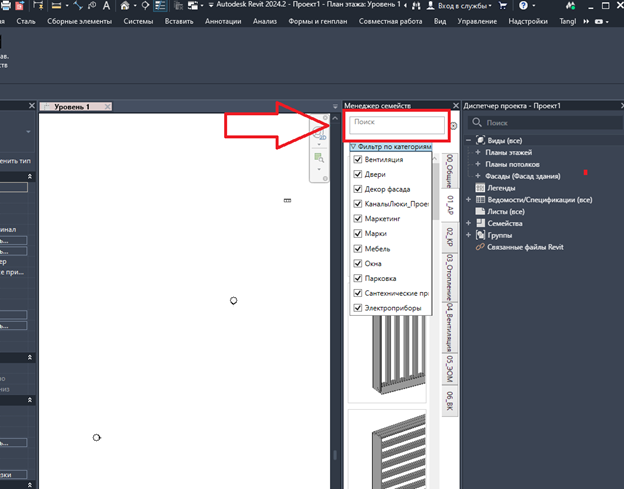Uncheck the Двери category checkbox
Viewport: 624px width, 489px height.
tap(358, 174)
